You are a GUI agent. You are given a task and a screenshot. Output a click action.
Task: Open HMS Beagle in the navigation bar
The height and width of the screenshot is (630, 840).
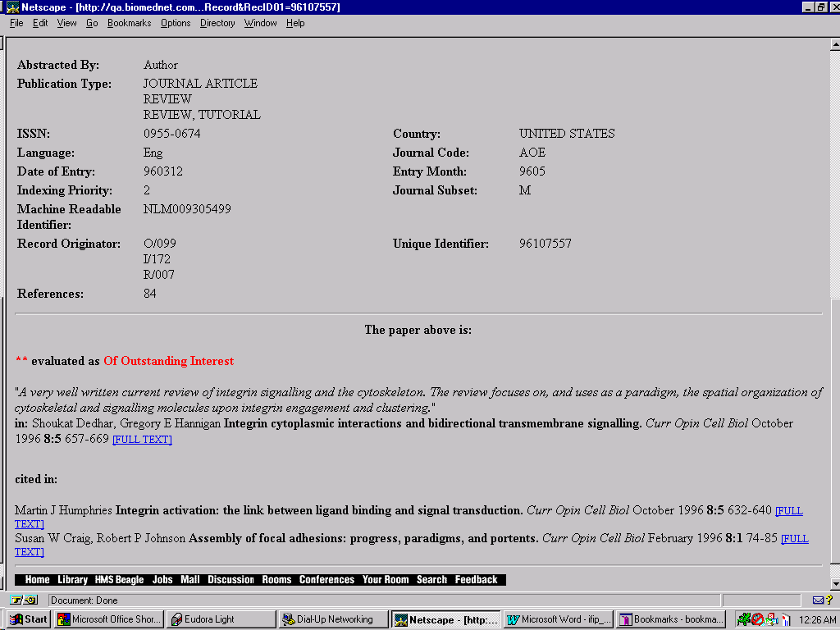[x=119, y=580]
